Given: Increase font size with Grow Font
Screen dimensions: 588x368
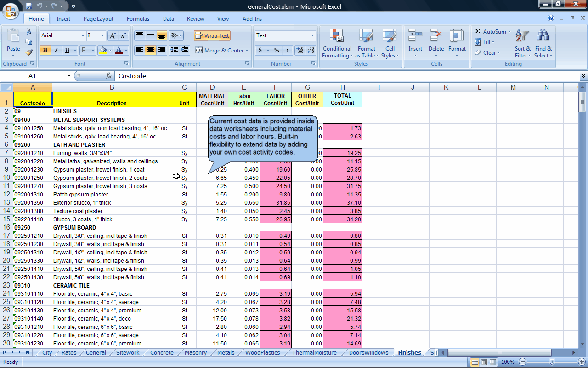Looking at the screenshot, I should pos(113,35).
